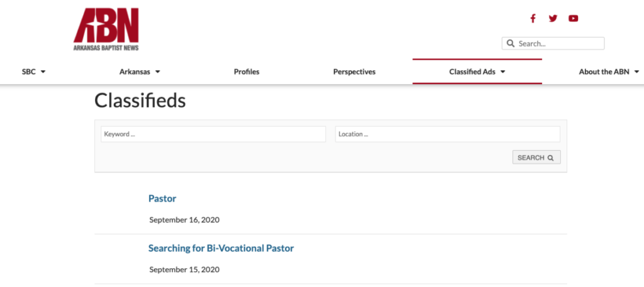Open the SBC menu label
644x287 pixels.
click(x=29, y=72)
